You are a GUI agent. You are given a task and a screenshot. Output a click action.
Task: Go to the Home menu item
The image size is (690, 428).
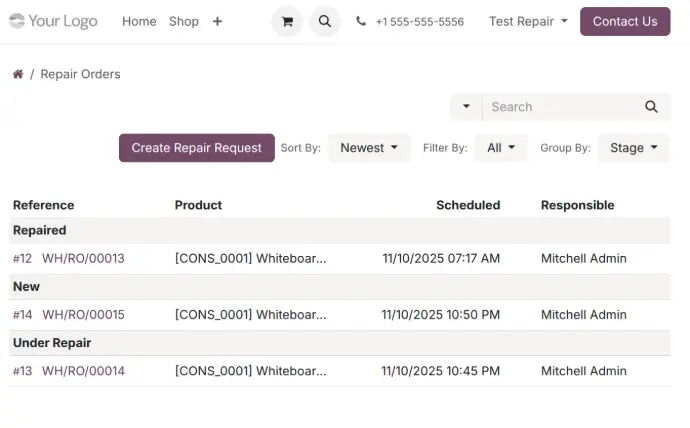tap(139, 21)
